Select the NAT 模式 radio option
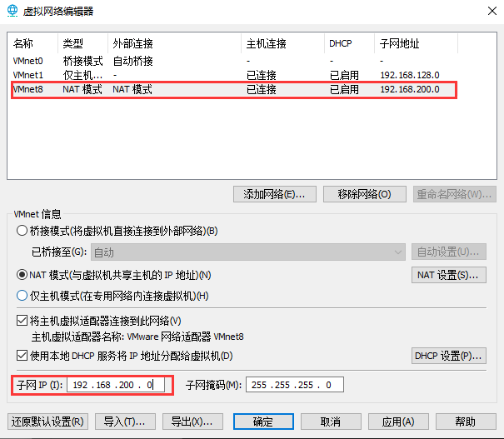Viewport: 504px width, 439px height. 22,275
